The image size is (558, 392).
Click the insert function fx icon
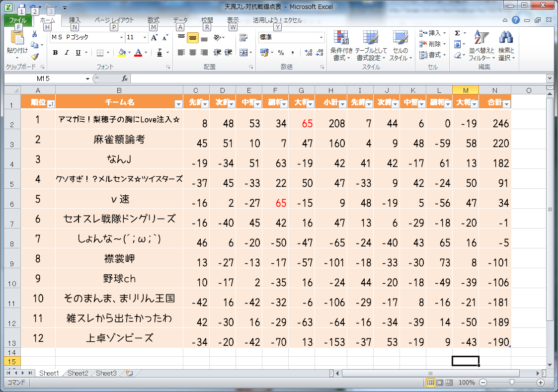(x=125, y=78)
